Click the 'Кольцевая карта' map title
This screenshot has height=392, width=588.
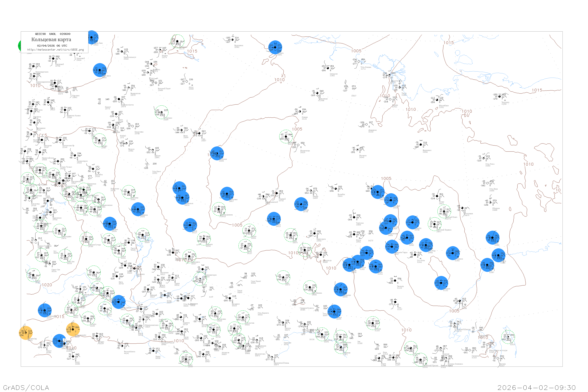tap(51, 40)
